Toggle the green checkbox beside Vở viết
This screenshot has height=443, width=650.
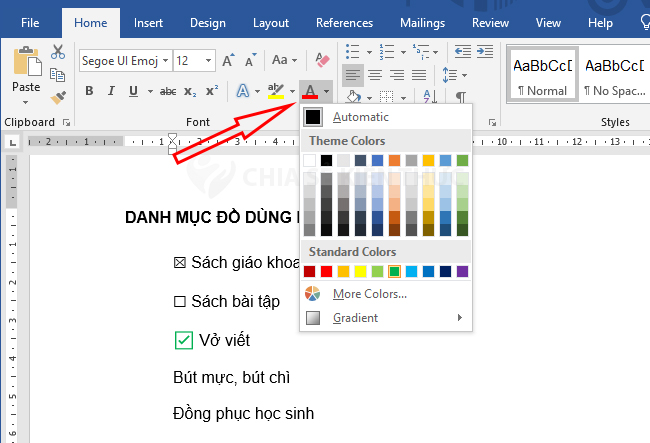[183, 341]
